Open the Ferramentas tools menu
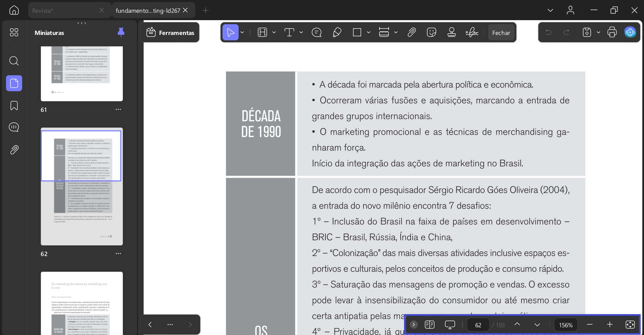Screen dimensions: 644x335 tap(170, 33)
